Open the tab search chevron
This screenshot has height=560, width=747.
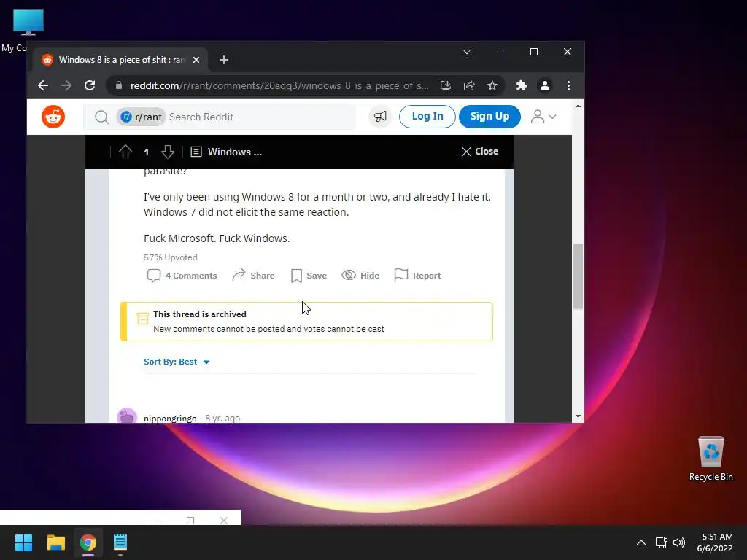tap(467, 52)
